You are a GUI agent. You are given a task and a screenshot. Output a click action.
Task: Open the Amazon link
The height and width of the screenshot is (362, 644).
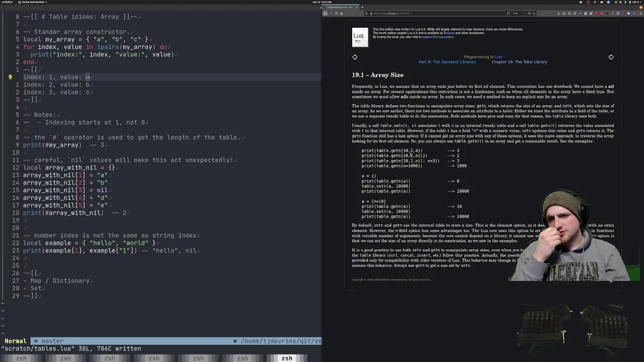(x=449, y=33)
